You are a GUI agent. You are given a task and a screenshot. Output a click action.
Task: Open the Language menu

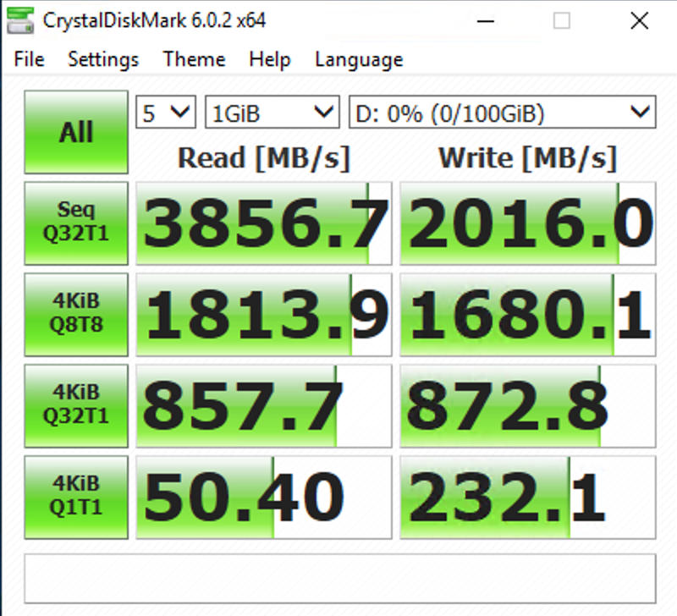(359, 59)
